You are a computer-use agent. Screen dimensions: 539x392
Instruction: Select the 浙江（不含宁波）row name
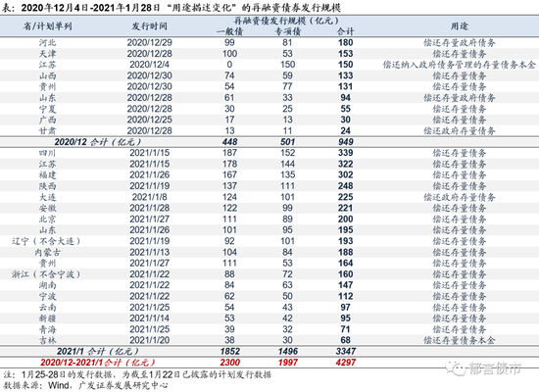(46, 274)
